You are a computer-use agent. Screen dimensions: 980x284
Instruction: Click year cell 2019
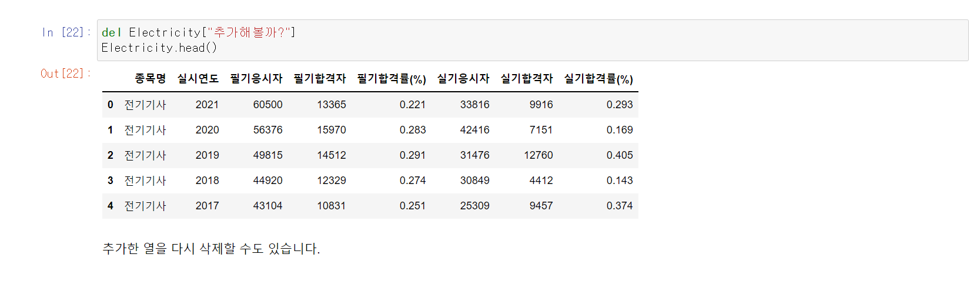coord(207,155)
